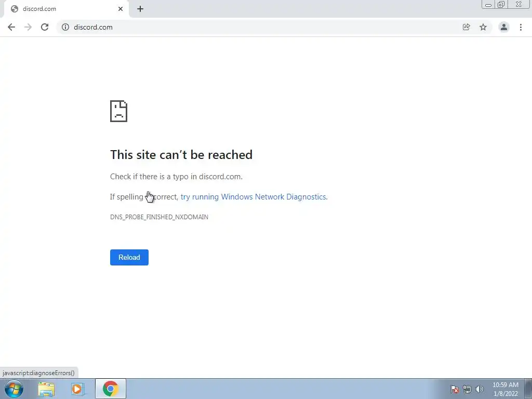The image size is (532, 399).
Task: View site information icon in address bar
Action: click(x=65, y=27)
